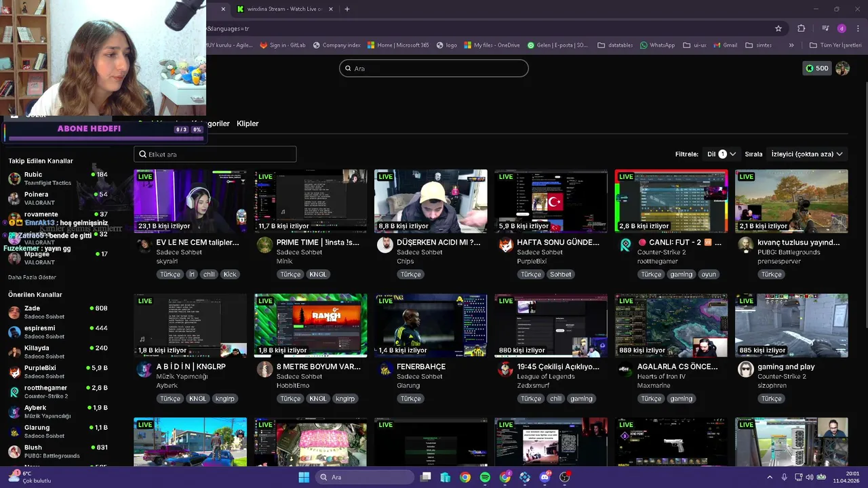Open the Dil language filter dropdown
Viewport: 868px width, 488px height.
pyautogui.click(x=722, y=154)
